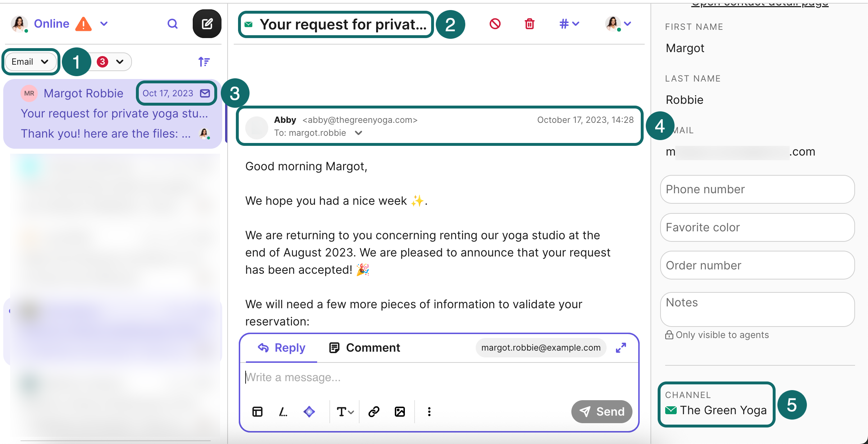
Task: Attach an image in the message composer
Action: (x=400, y=412)
